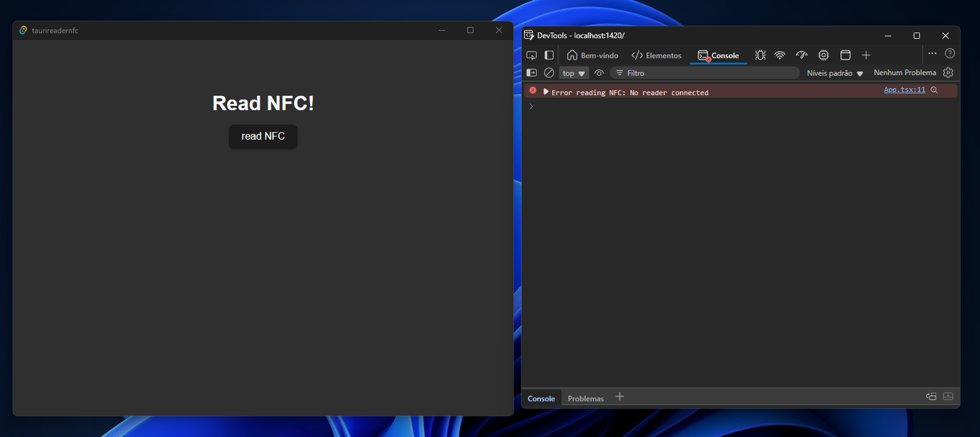
Task: Maximize the DevTools window
Action: coord(917,36)
